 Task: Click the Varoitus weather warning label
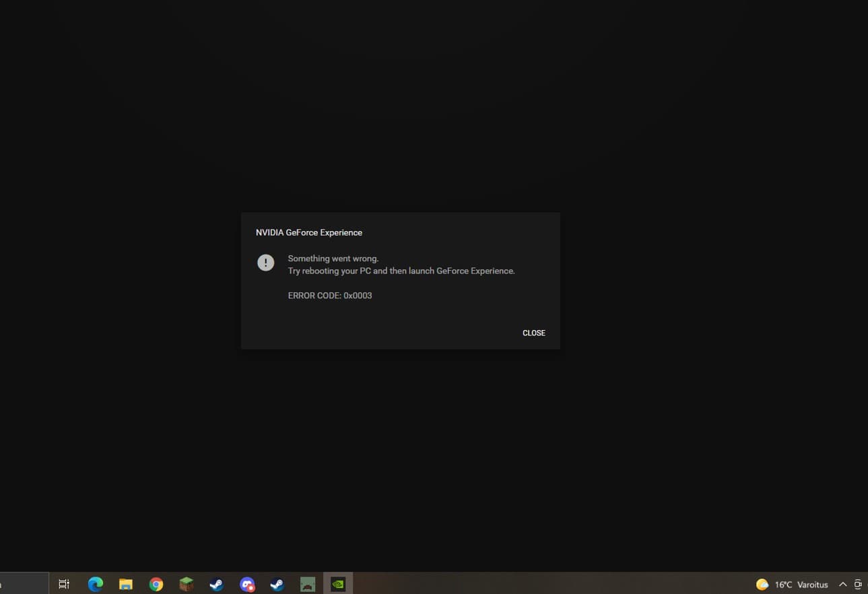811,584
